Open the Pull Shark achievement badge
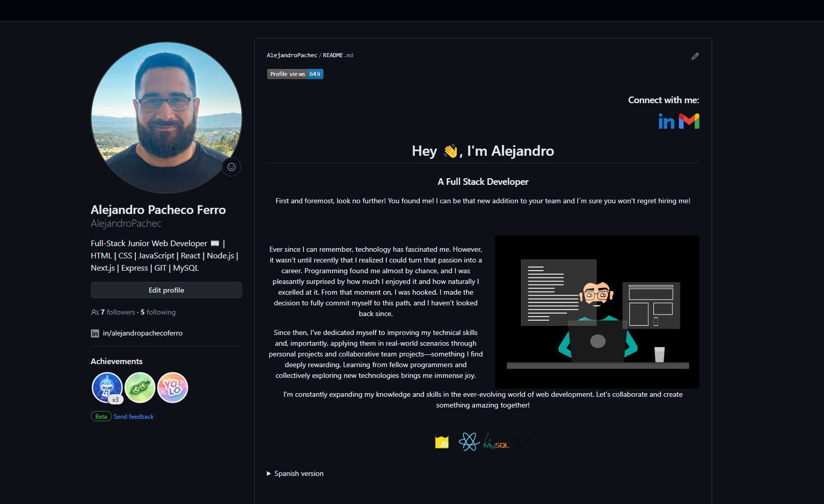 pos(107,388)
